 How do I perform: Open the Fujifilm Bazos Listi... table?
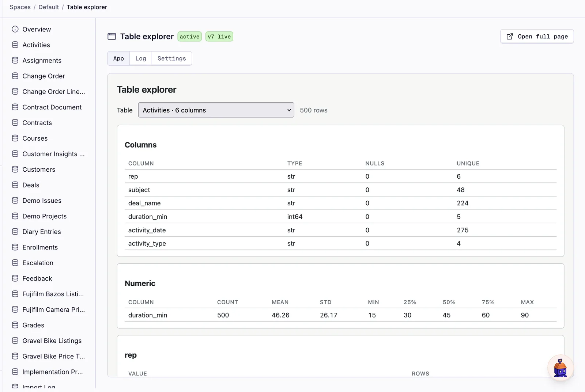[53, 294]
